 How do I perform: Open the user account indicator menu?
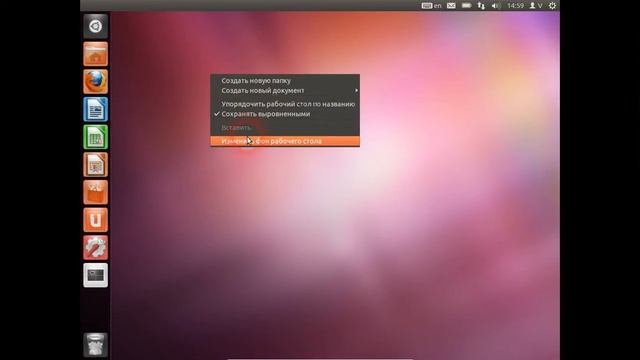coord(536,6)
